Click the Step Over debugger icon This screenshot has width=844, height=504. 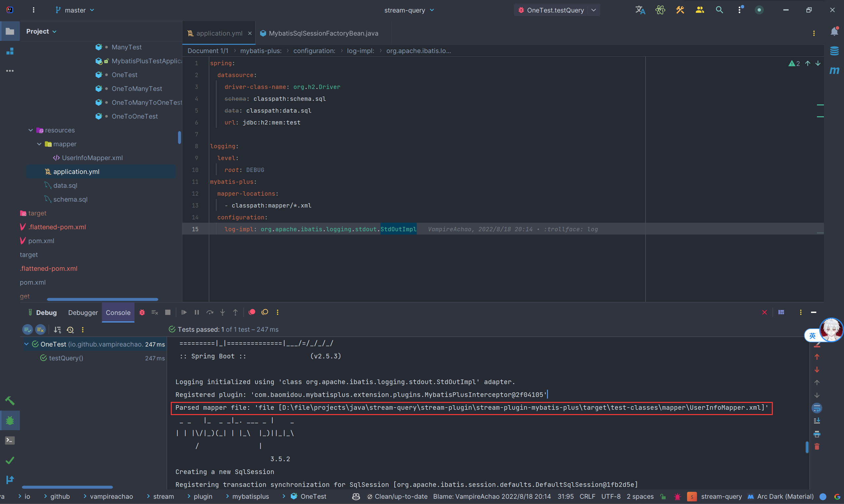pyautogui.click(x=210, y=313)
